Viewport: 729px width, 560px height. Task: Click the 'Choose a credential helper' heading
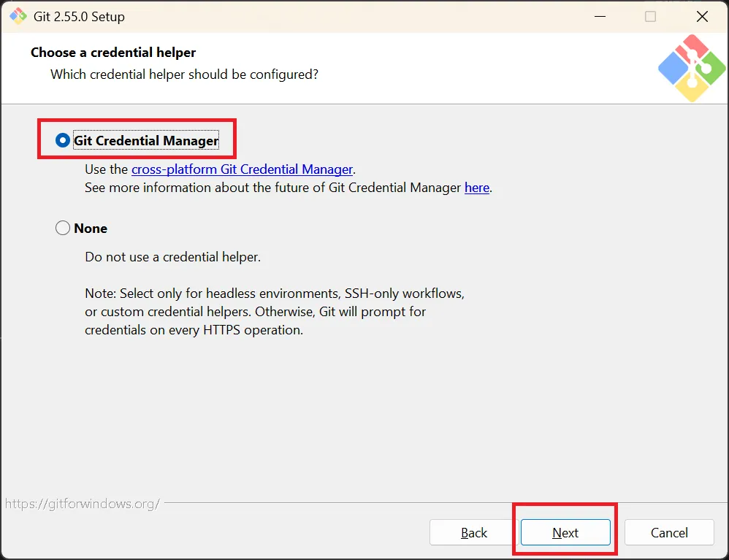click(x=113, y=53)
